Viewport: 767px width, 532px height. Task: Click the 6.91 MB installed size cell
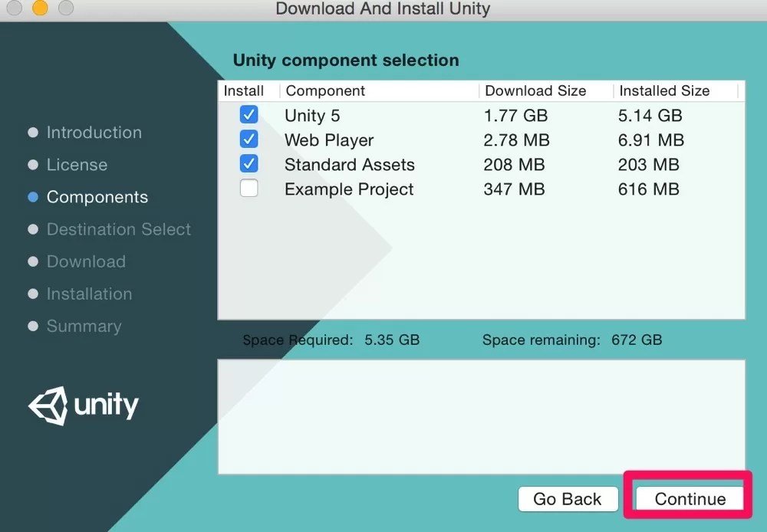point(651,140)
